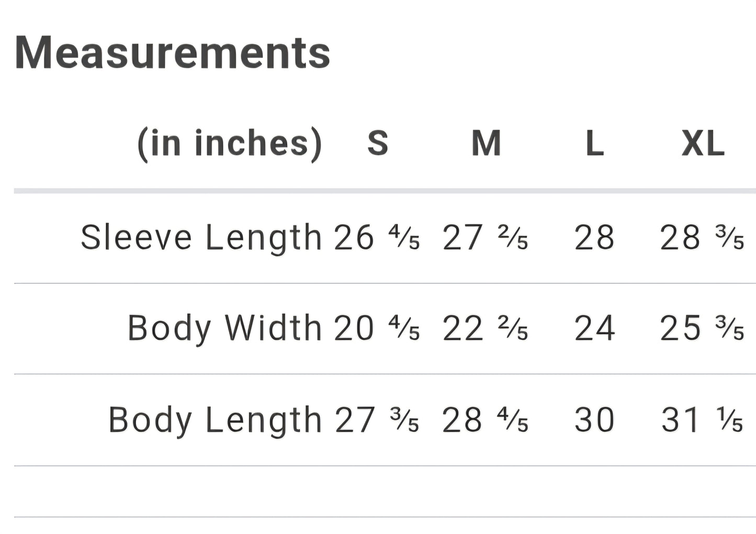The image size is (756, 534).
Task: Click Sleeve Length value for size S
Action: click(377, 238)
